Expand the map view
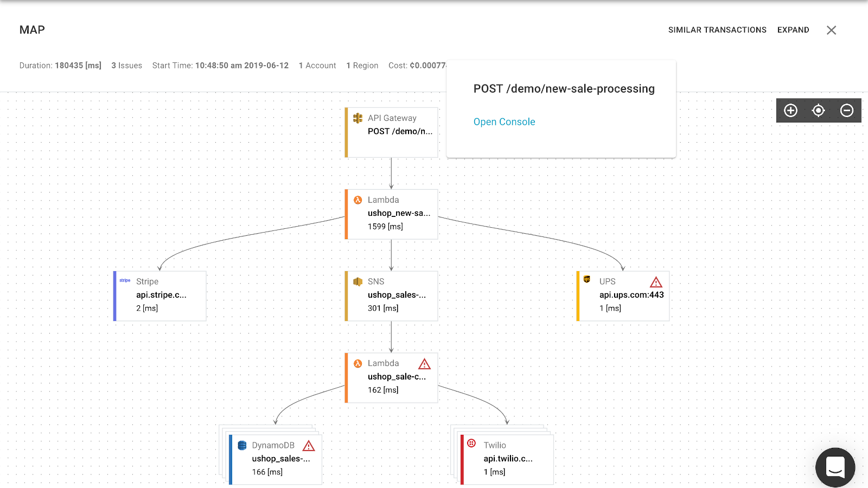Screen dimensions: 868x488 (x=793, y=30)
